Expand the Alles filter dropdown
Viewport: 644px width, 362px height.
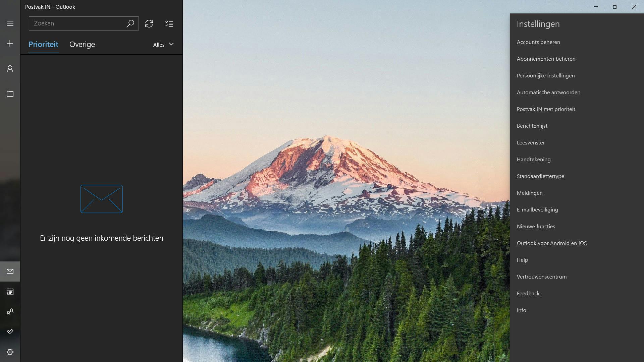point(163,45)
